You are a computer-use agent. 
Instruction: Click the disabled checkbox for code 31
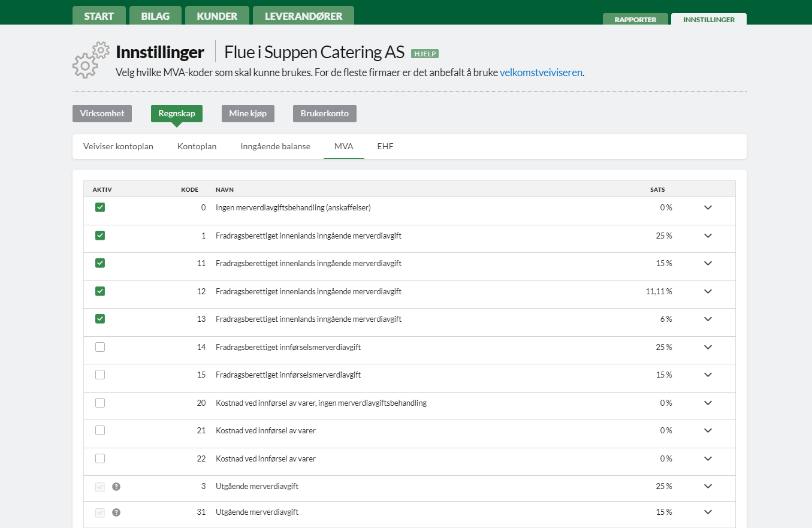click(100, 512)
